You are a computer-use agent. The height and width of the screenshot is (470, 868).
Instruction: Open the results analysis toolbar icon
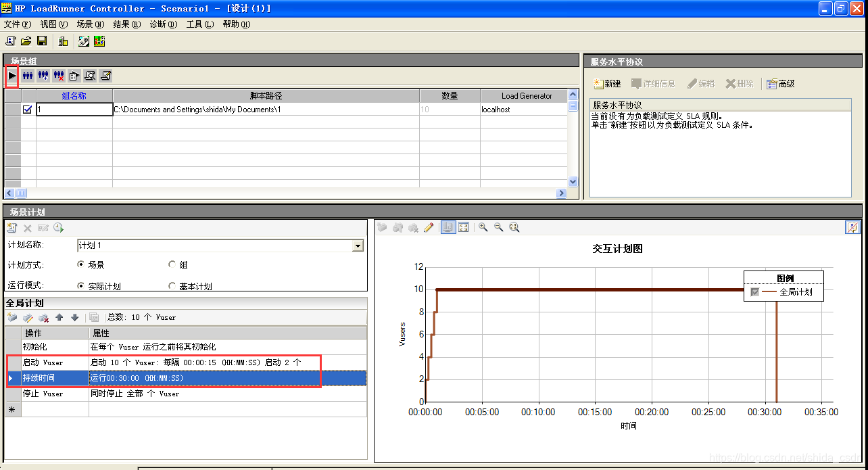pos(99,41)
